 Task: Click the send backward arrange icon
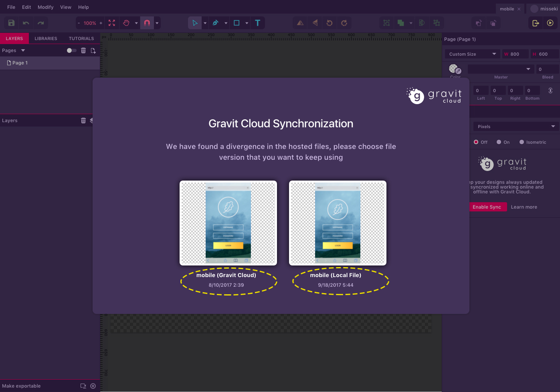click(x=493, y=23)
